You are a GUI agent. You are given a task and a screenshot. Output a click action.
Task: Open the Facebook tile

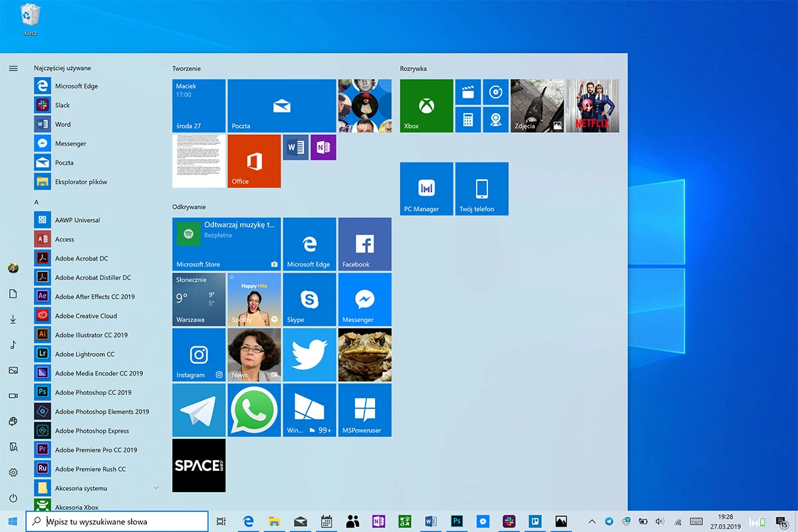pos(364,244)
